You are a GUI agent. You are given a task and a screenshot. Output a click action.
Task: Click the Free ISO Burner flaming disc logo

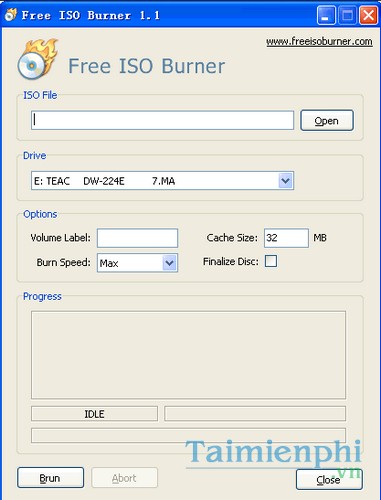coord(38,59)
